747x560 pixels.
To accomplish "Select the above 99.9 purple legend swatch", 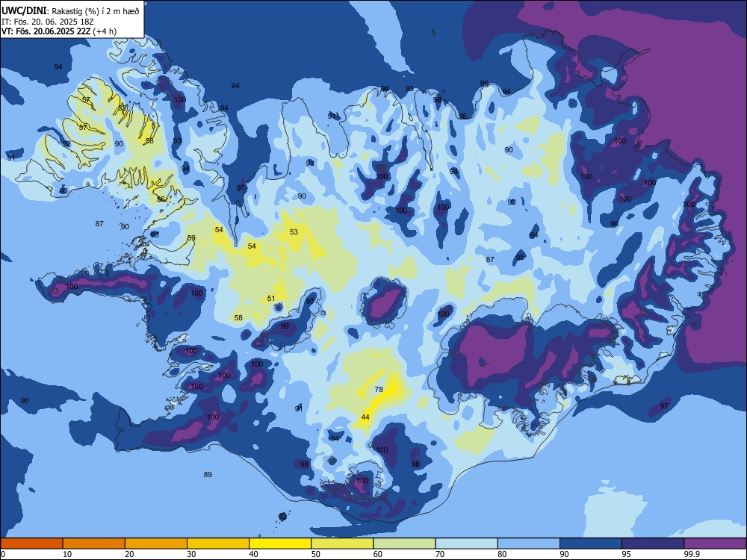I will [715, 544].
